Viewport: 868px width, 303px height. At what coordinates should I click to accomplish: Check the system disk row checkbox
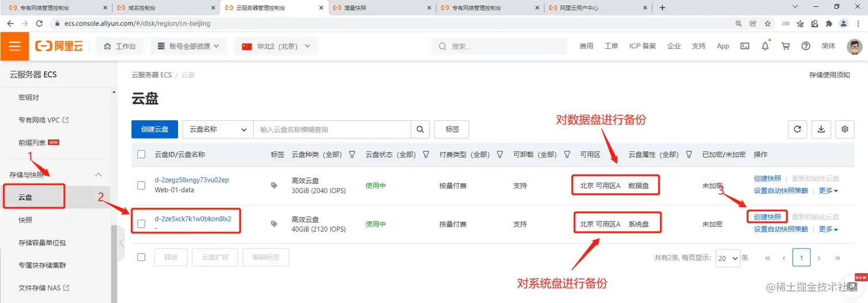click(141, 224)
